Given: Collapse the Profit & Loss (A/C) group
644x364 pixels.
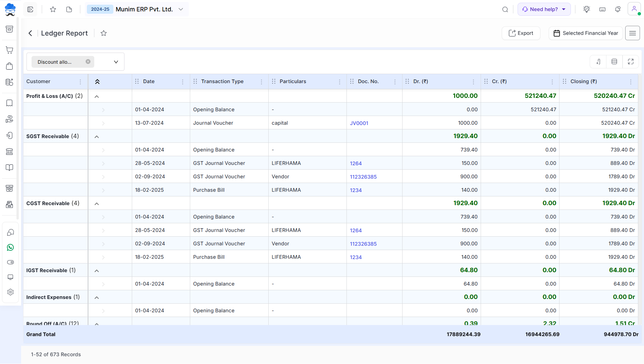Looking at the screenshot, I should click(97, 97).
